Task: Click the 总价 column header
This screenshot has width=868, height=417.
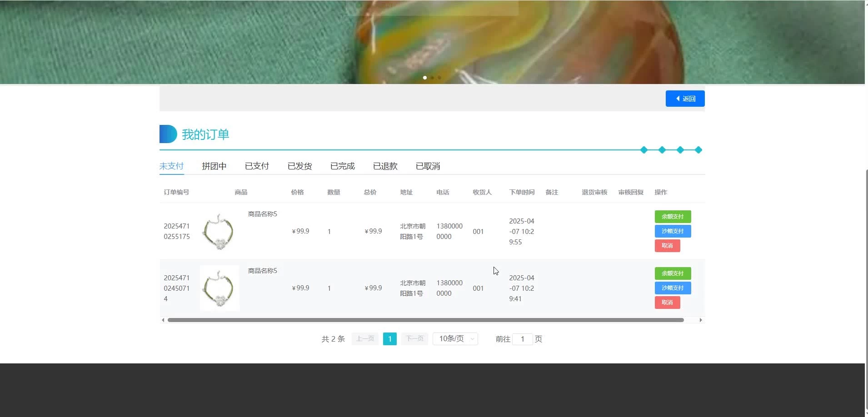Action: point(370,192)
